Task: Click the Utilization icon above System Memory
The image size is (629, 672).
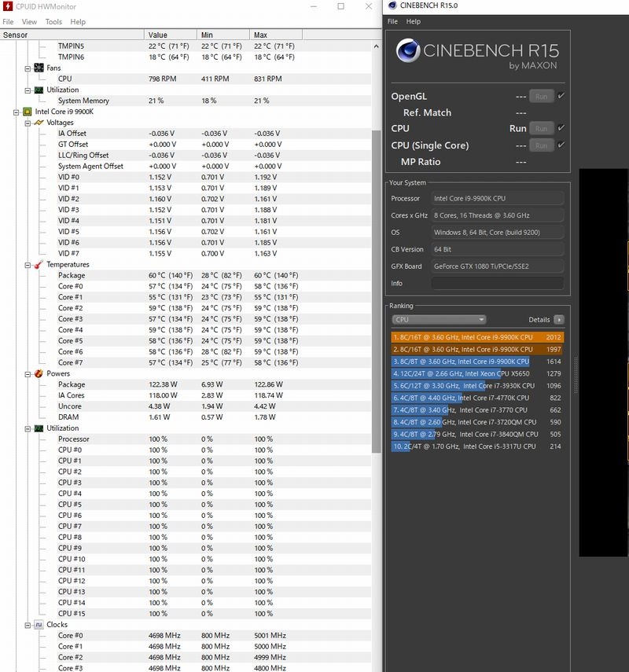Action: click(39, 90)
